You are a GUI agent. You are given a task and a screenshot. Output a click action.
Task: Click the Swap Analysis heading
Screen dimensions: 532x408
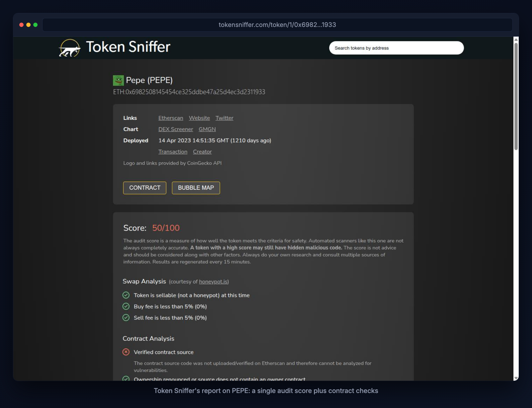tap(144, 281)
